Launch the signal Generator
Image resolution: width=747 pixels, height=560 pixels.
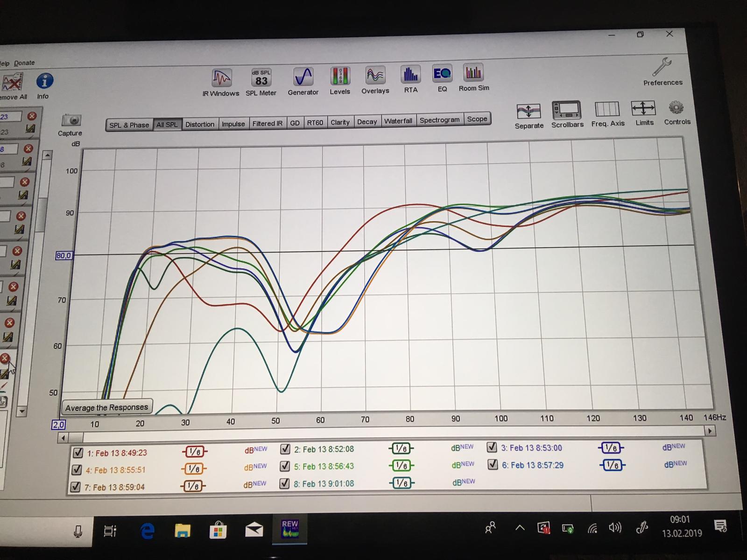click(303, 77)
